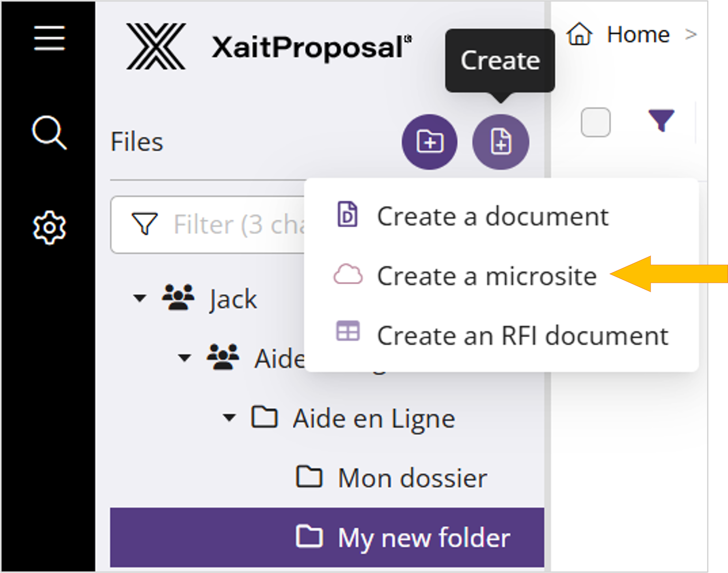Click the Create document button

(500, 142)
